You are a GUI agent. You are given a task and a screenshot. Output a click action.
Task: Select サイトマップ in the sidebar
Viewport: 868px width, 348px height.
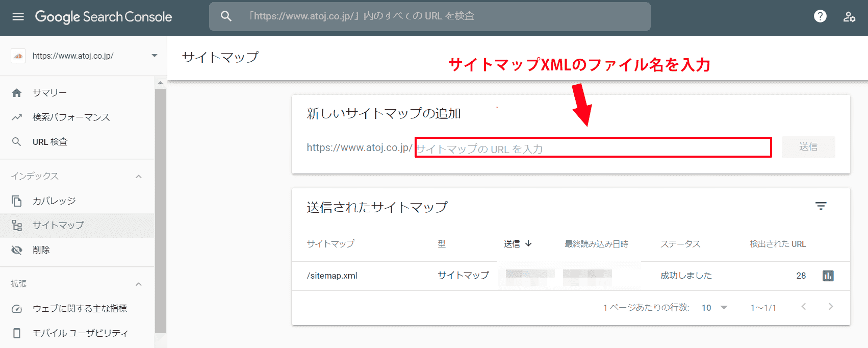pyautogui.click(x=77, y=225)
